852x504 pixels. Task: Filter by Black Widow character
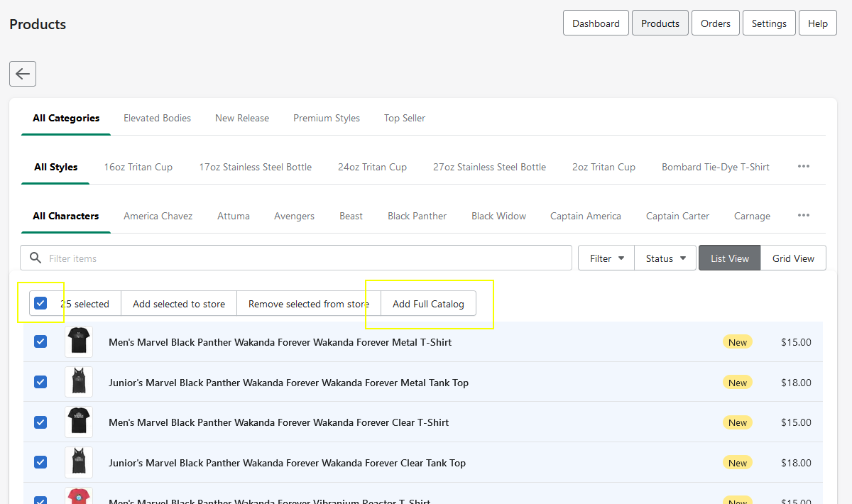click(499, 216)
